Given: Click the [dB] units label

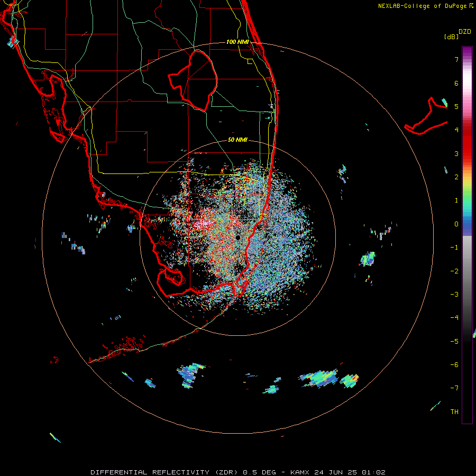Looking at the screenshot, I should [x=451, y=37].
